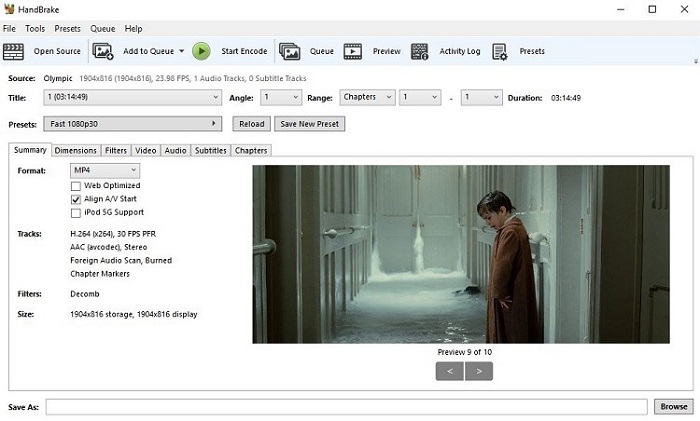
Task: Maximize the HandBrake window
Action: (652, 9)
